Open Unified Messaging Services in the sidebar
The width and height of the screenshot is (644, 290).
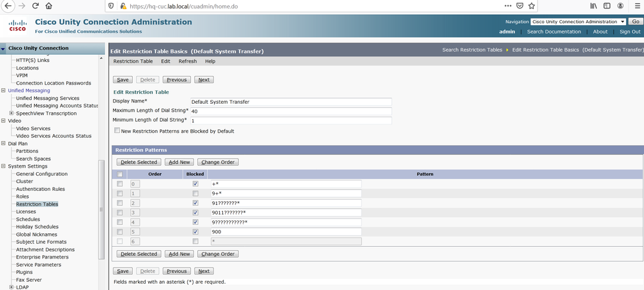48,98
